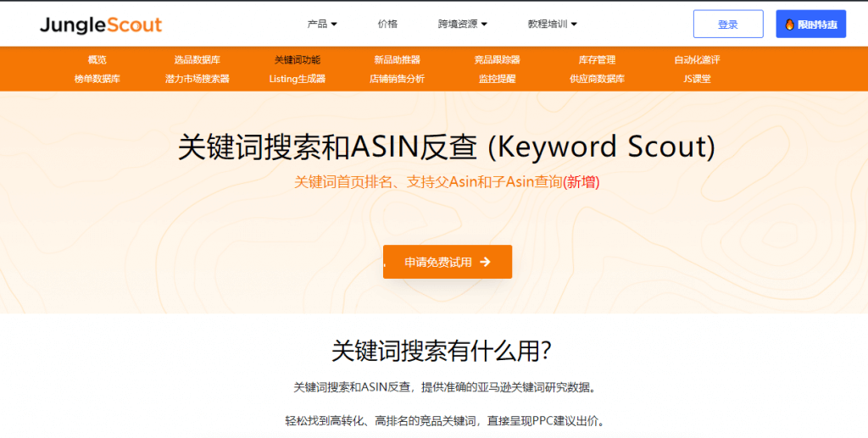Go to 概览 in orange navigation
This screenshot has width=868, height=438.
(97, 59)
